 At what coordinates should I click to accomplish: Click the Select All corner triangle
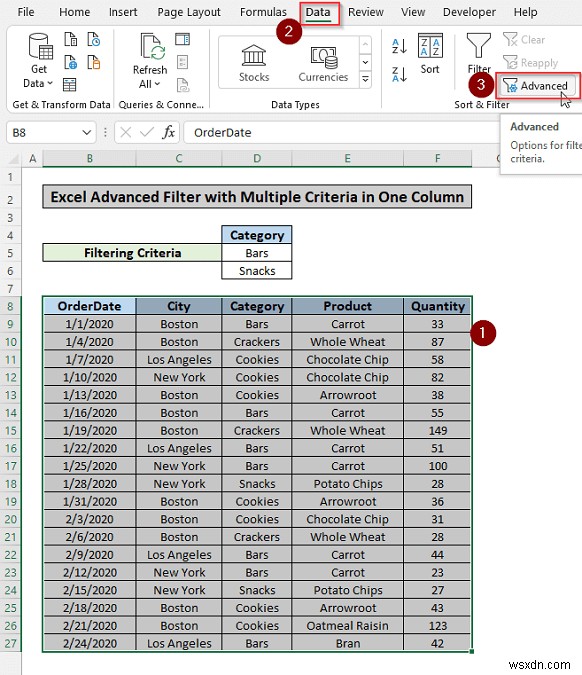[14, 160]
